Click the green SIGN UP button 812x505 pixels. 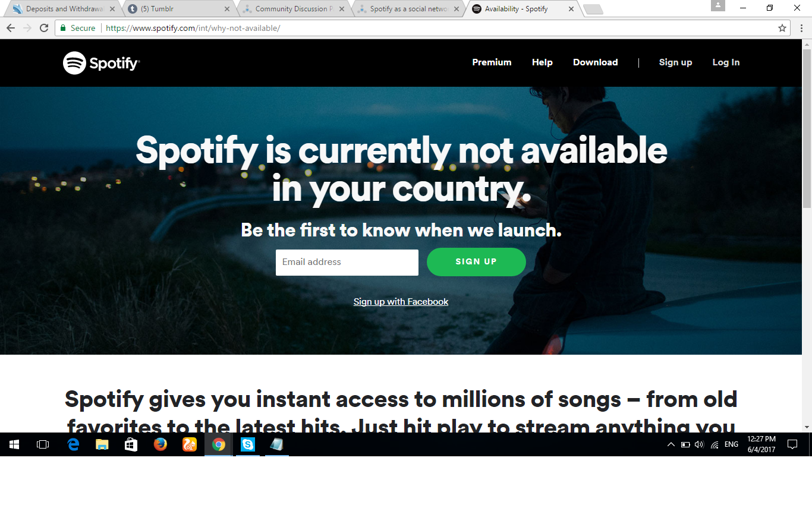(x=476, y=262)
